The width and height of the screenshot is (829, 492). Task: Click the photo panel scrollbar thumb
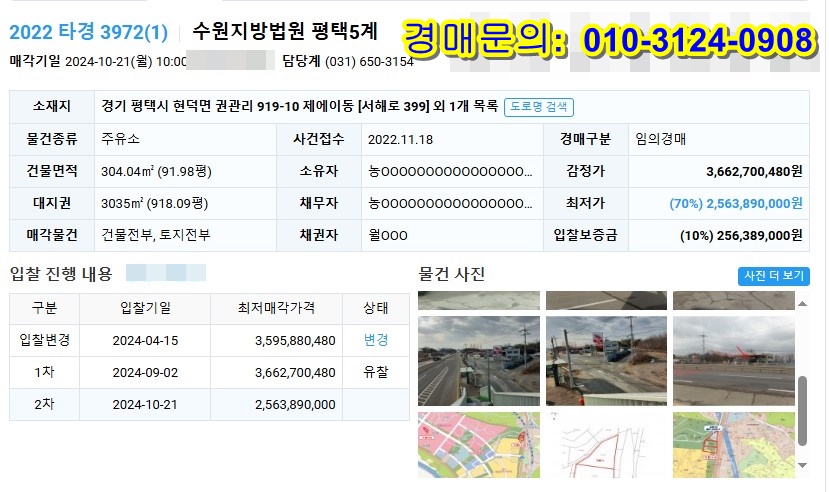click(x=802, y=411)
